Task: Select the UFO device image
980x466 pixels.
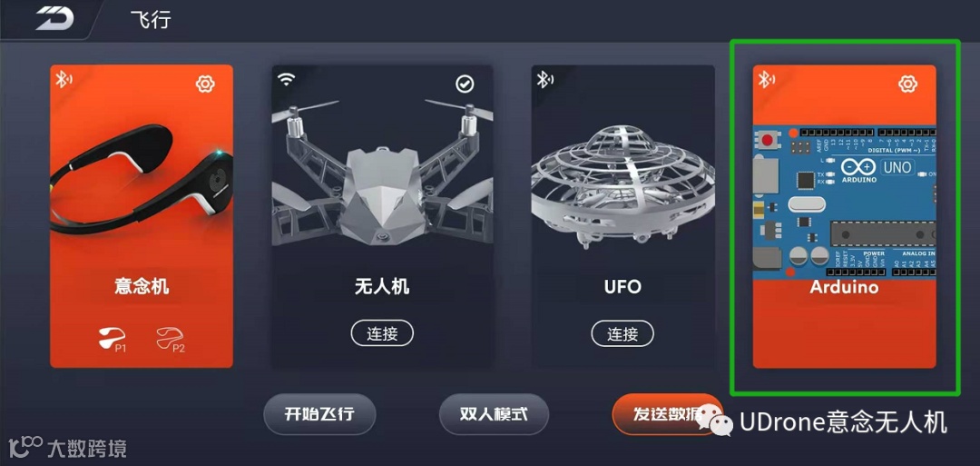Action: click(622, 187)
